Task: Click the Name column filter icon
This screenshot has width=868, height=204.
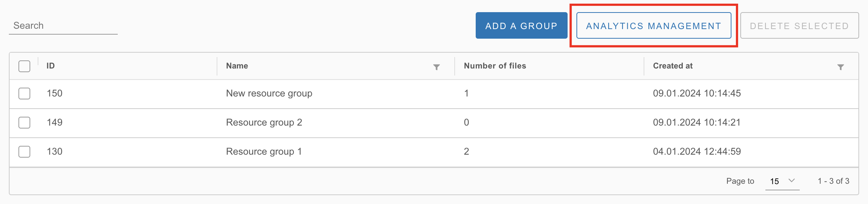Action: click(436, 67)
